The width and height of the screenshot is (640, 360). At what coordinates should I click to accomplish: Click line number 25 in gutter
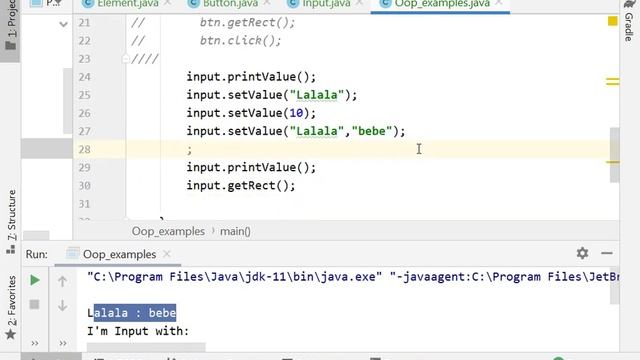pyautogui.click(x=84, y=95)
